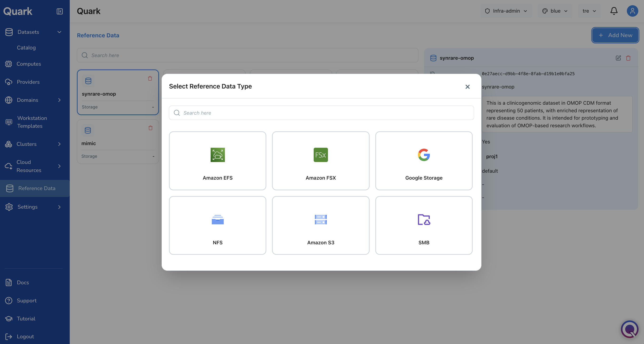Select the mimic reference data card

(x=118, y=142)
